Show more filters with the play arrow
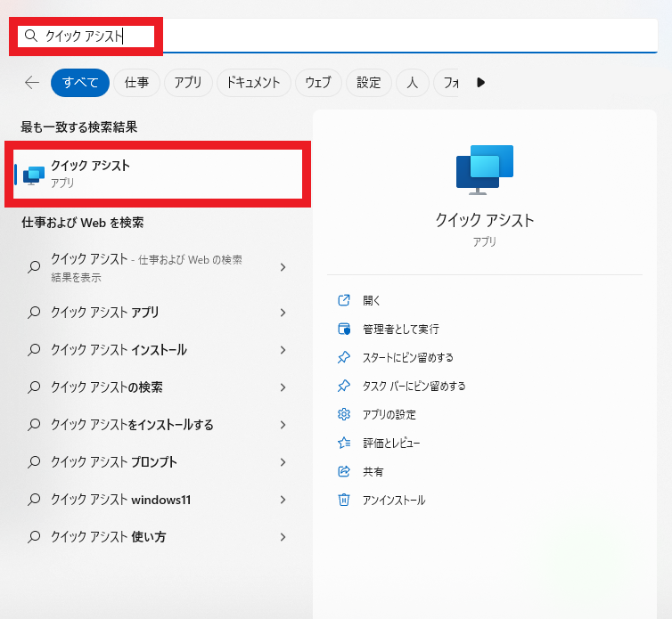 [x=481, y=82]
